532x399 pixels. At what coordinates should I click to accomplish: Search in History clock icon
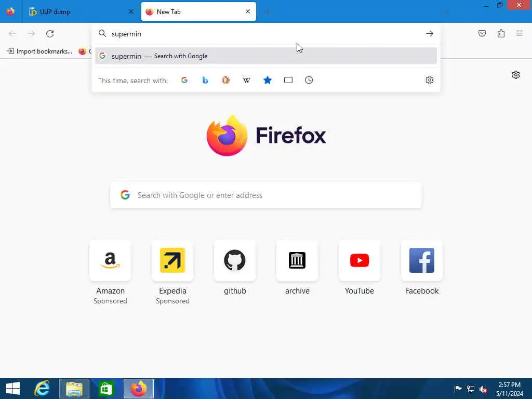pyautogui.click(x=309, y=80)
